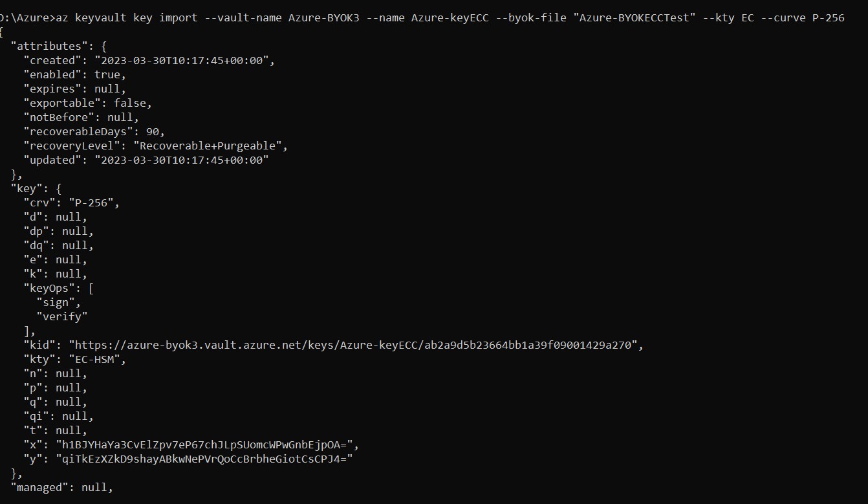
Task: Click "Azure-BYOK3" vault name in the command
Action: 324,17
